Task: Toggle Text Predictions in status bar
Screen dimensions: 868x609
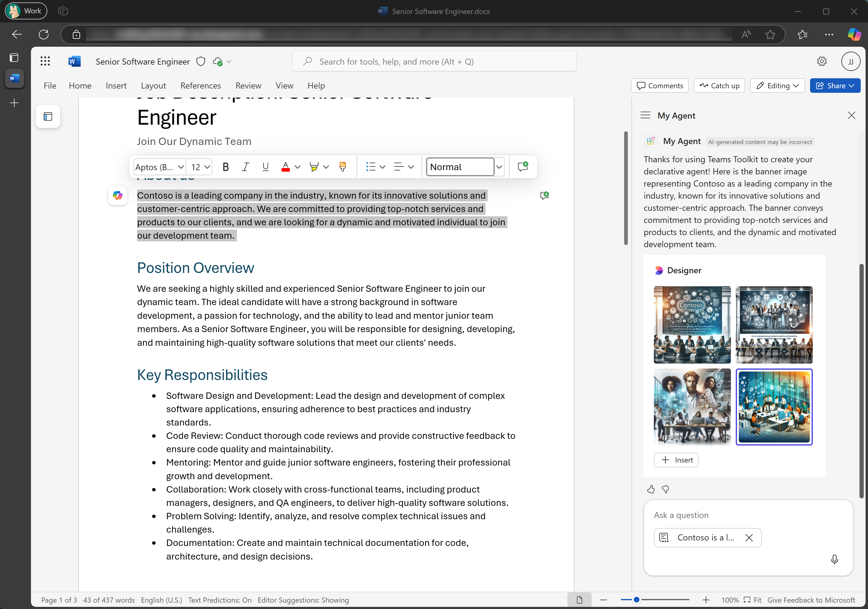Action: click(220, 600)
